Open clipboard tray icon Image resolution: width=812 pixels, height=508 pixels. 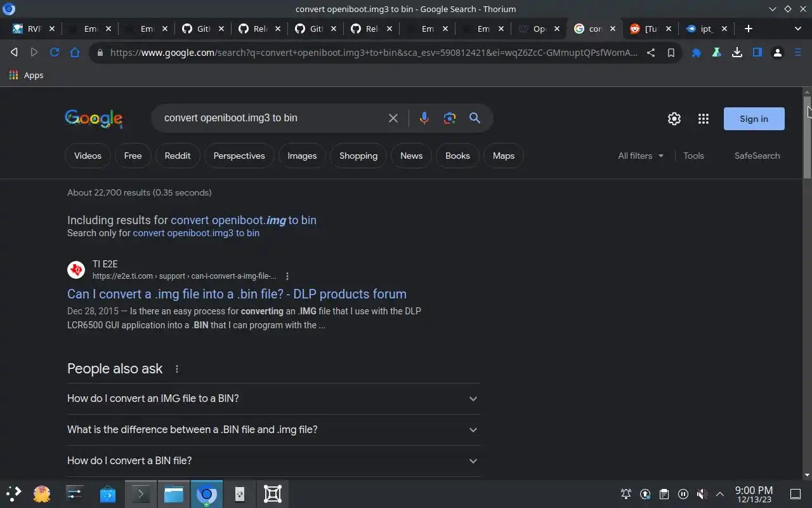point(664,494)
